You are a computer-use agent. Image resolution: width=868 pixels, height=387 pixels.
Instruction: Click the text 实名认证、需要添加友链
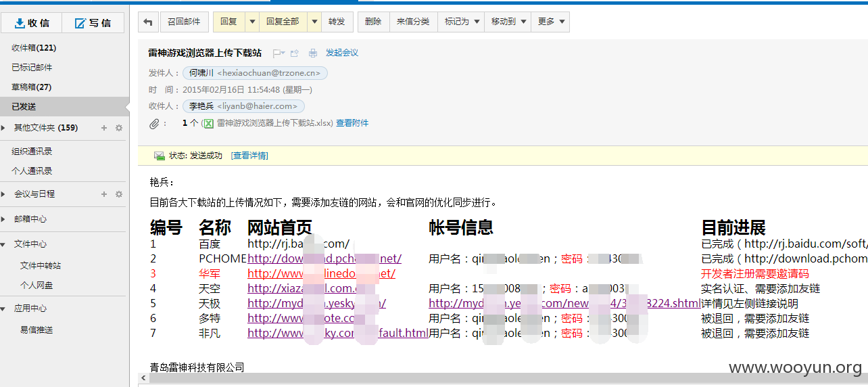coord(761,288)
